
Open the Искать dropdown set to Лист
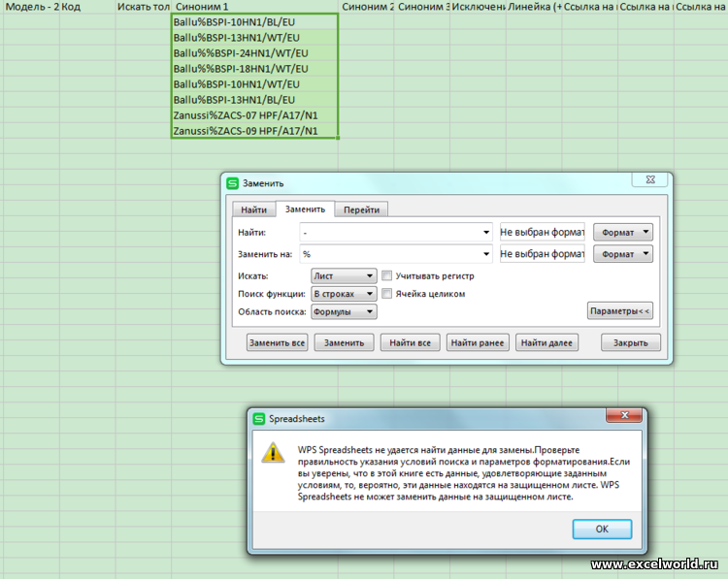[344, 276]
